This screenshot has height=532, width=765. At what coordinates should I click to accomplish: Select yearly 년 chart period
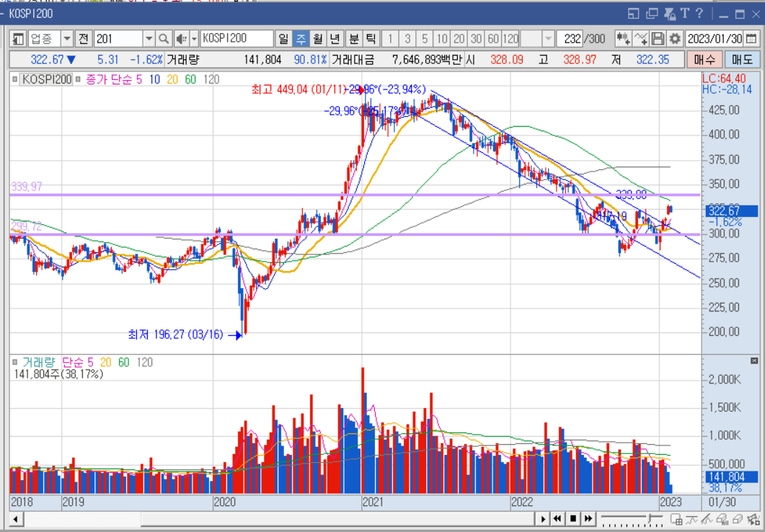click(x=335, y=38)
